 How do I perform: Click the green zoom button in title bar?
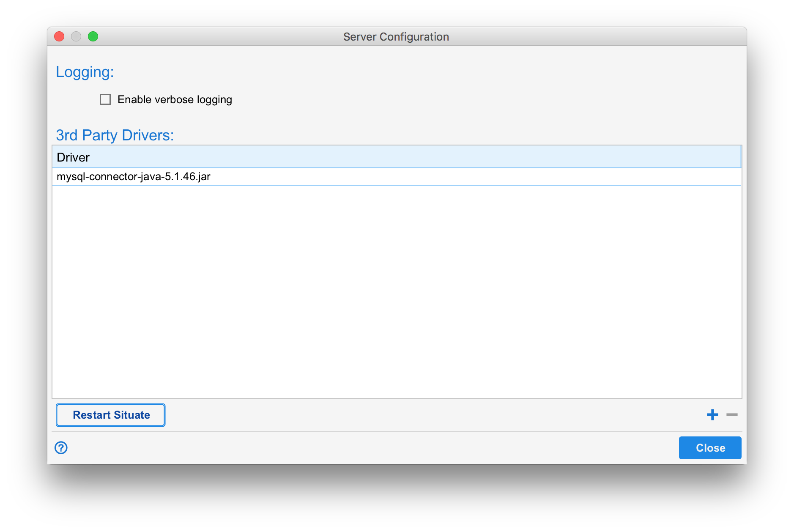[93, 36]
